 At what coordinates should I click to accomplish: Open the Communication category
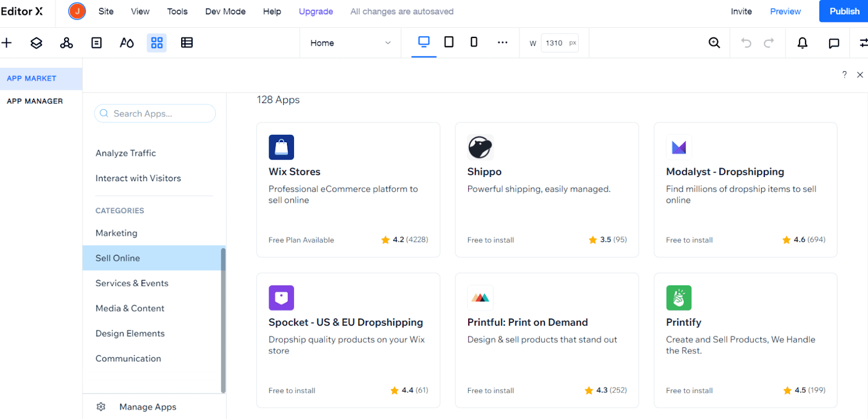click(x=128, y=358)
